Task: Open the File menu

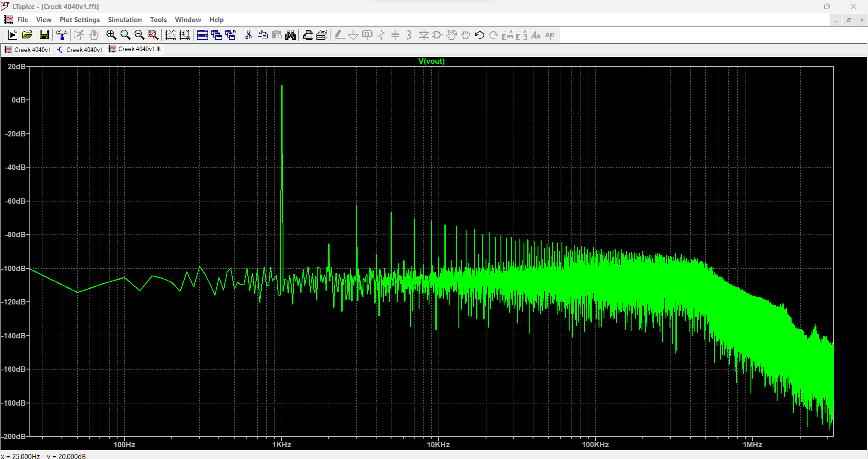Action: (x=23, y=19)
